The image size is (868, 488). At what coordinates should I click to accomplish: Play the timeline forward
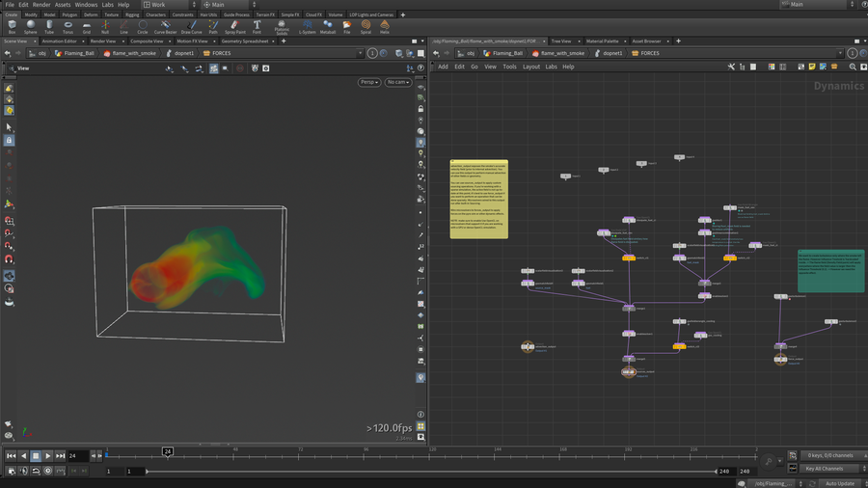tap(47, 456)
